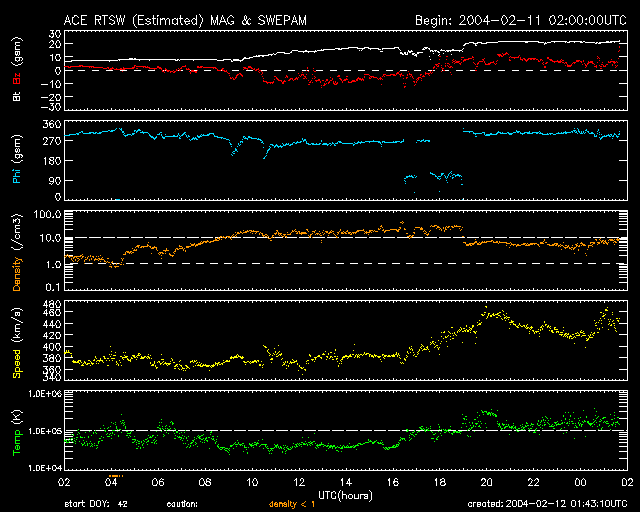
Task: Select the "460" tick on the Speed axis
Action: tap(52, 312)
